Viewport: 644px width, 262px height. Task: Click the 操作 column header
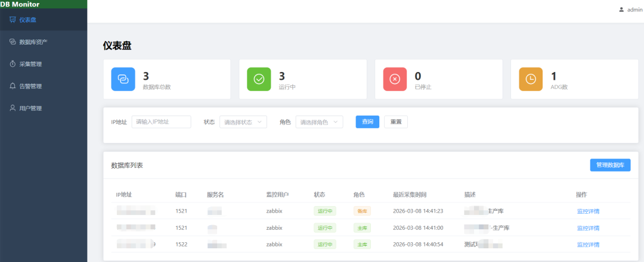581,195
